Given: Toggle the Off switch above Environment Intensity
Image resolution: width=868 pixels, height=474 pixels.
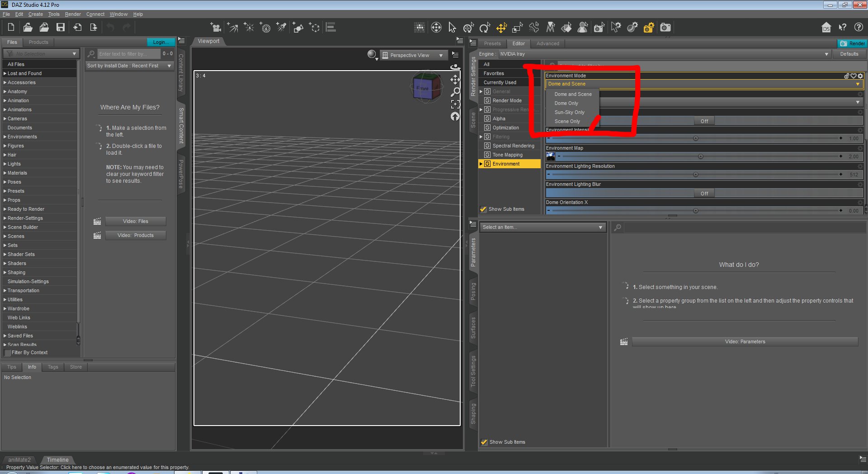Looking at the screenshot, I should click(x=704, y=121).
